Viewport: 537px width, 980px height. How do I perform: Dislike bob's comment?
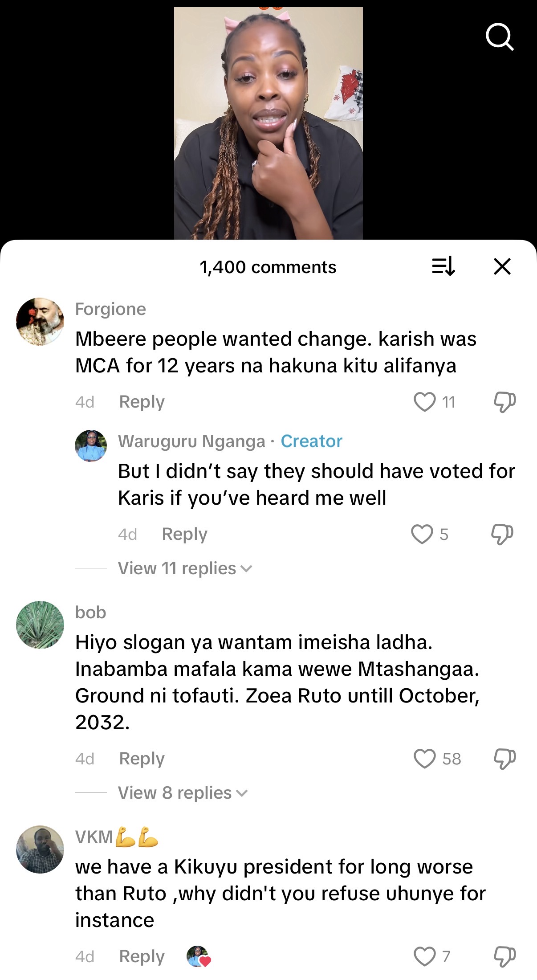click(504, 759)
